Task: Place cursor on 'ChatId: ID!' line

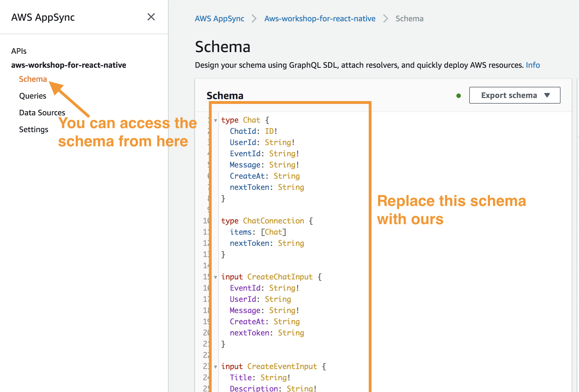Action: click(253, 131)
